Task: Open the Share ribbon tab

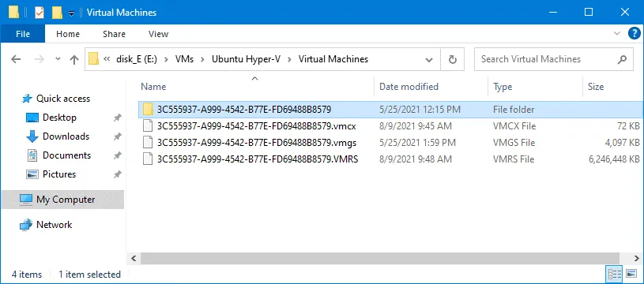Action: click(114, 34)
